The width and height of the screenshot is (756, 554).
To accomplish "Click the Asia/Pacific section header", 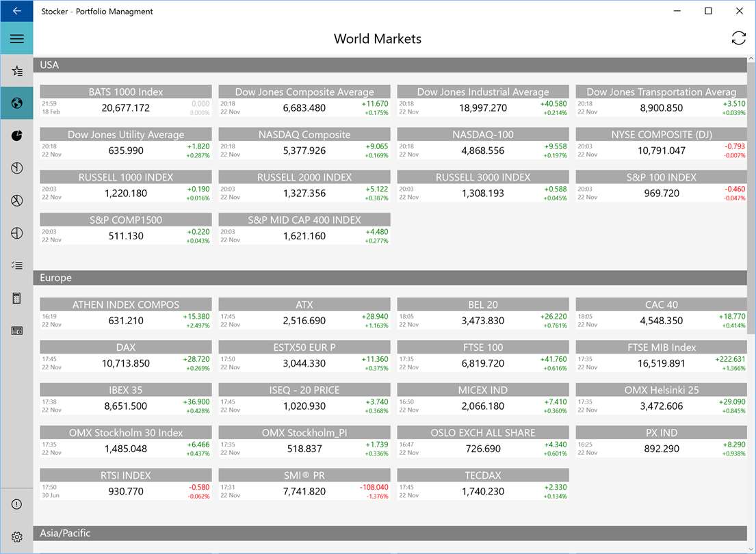I will pos(390,533).
